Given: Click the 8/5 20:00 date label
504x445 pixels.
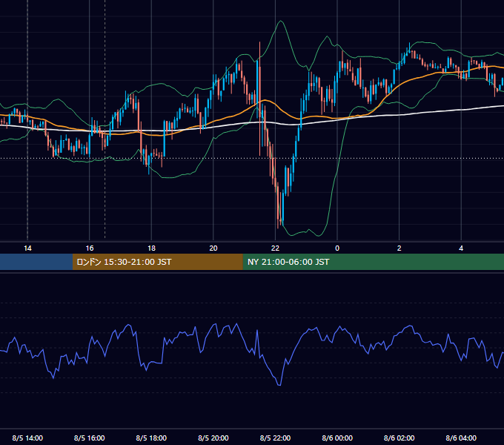Looking at the screenshot, I should pos(213,438).
